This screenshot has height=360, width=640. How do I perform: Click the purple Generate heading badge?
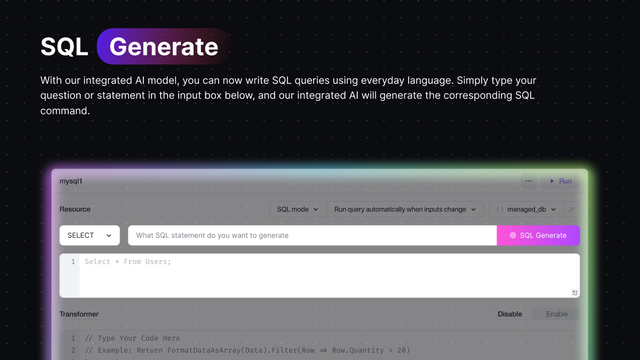(163, 47)
